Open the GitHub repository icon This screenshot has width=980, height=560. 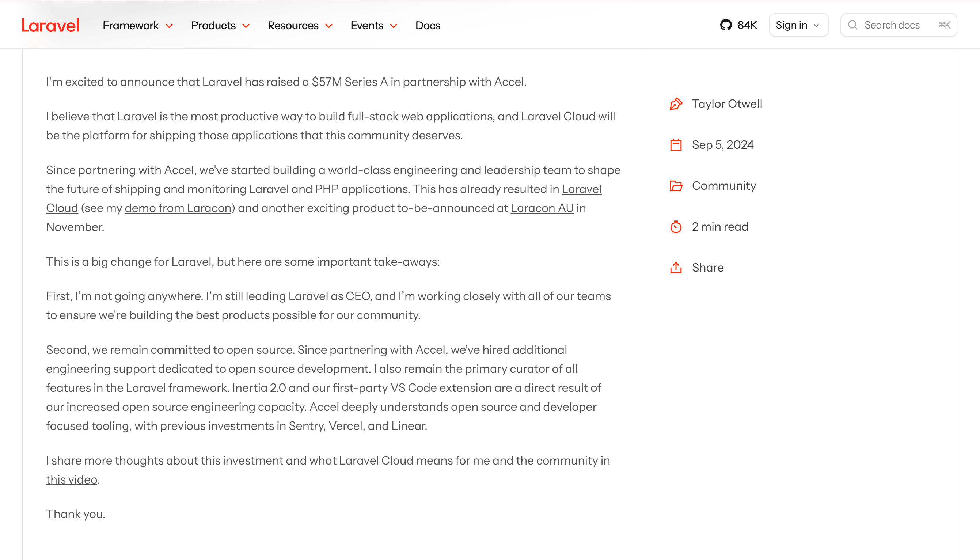tap(725, 25)
